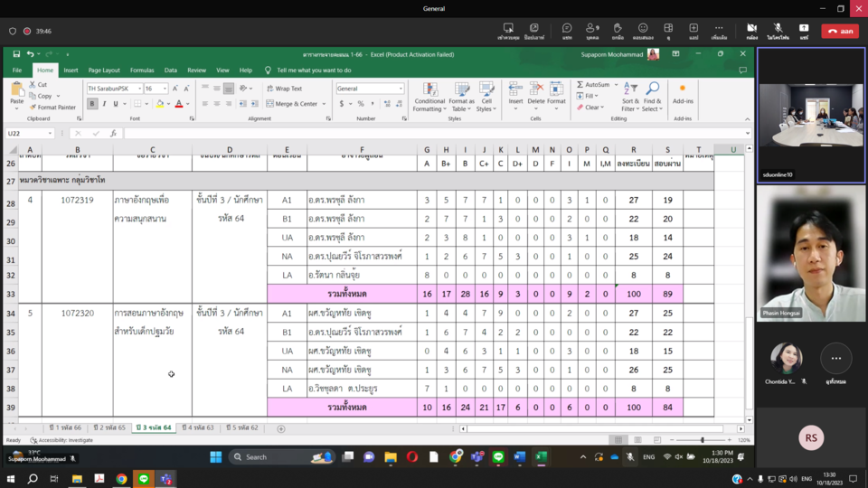Screen dimensions: 868x488
Task: Click the Tell me what you want search box
Action: click(314, 70)
